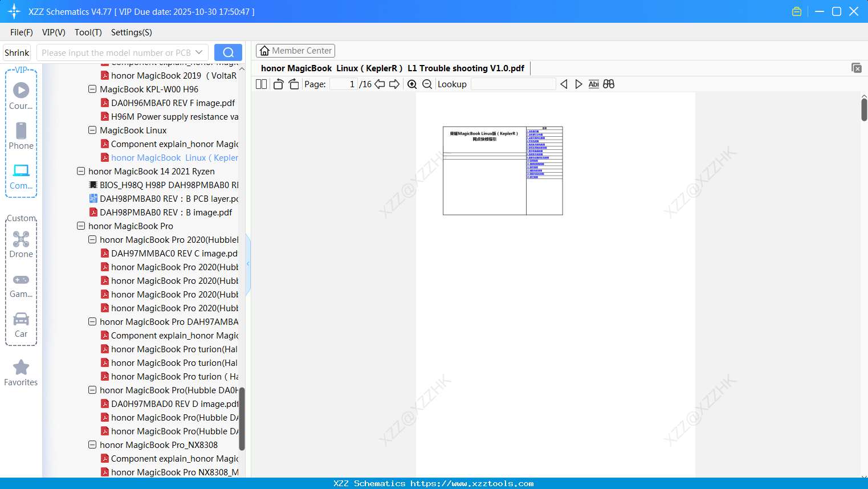Open the Drone schematics category
This screenshot has width=868, height=489.
click(21, 244)
